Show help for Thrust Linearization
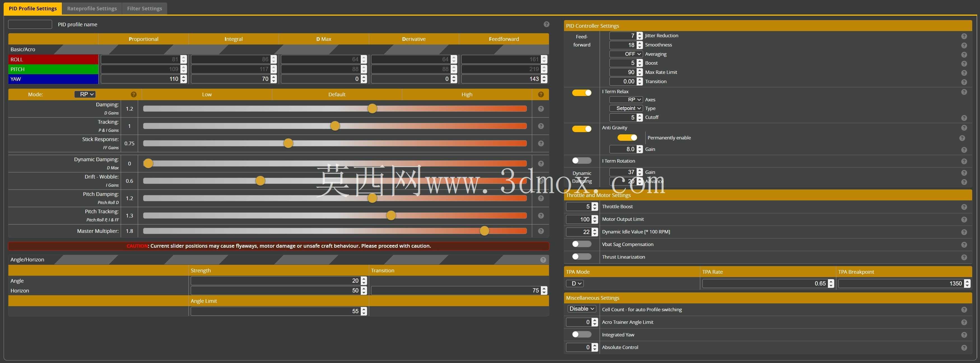 pos(964,257)
